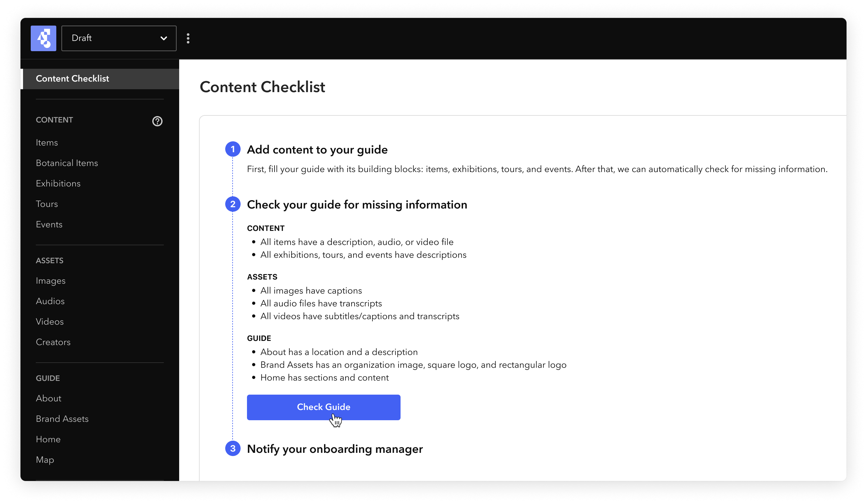Image resolution: width=867 pixels, height=504 pixels.
Task: Click the step 2 number badge
Action: coord(233,204)
